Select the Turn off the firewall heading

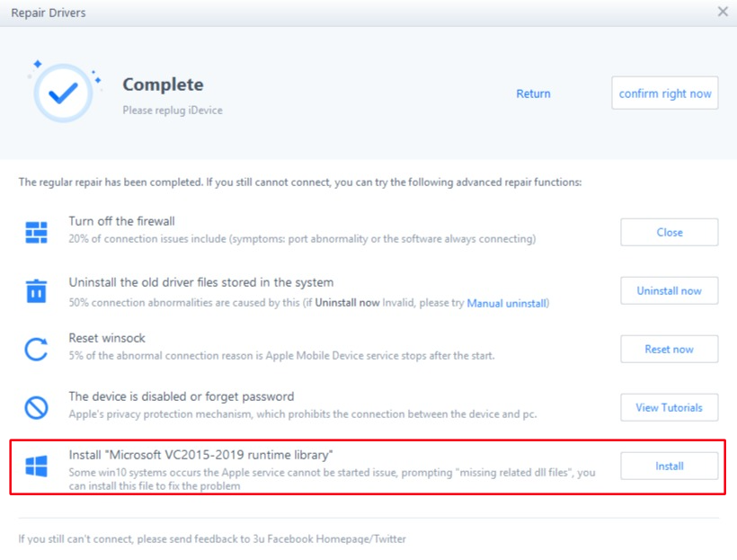pyautogui.click(x=121, y=221)
